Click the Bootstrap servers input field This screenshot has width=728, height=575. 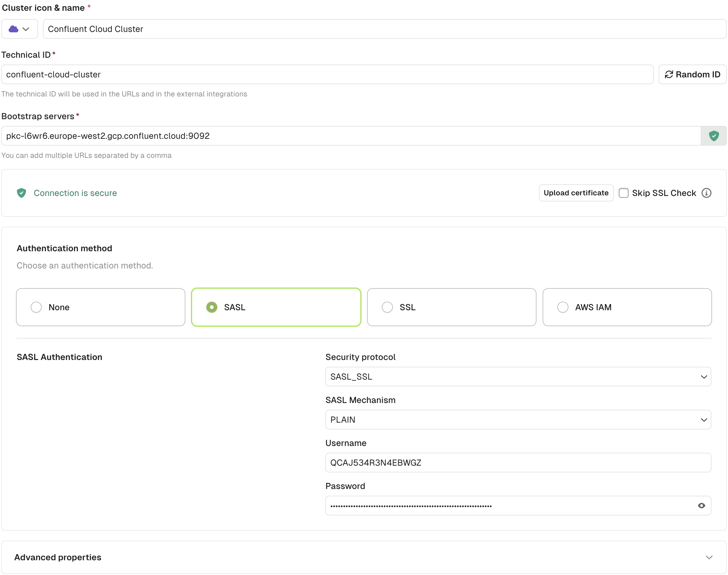[x=351, y=136]
